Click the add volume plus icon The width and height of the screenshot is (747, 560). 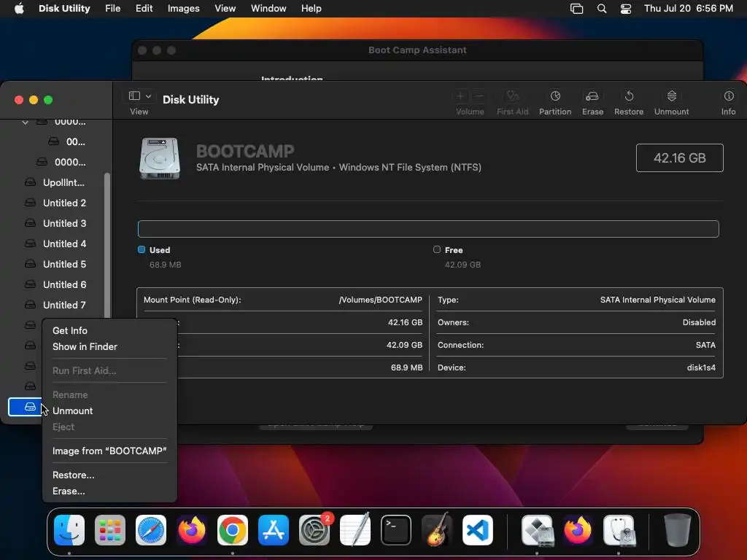[460, 96]
